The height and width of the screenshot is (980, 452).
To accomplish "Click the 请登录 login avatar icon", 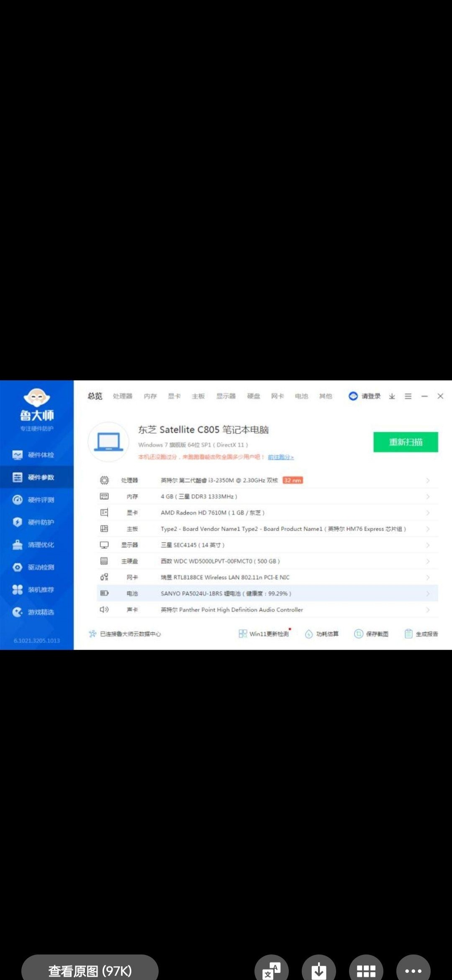I will tap(353, 396).
